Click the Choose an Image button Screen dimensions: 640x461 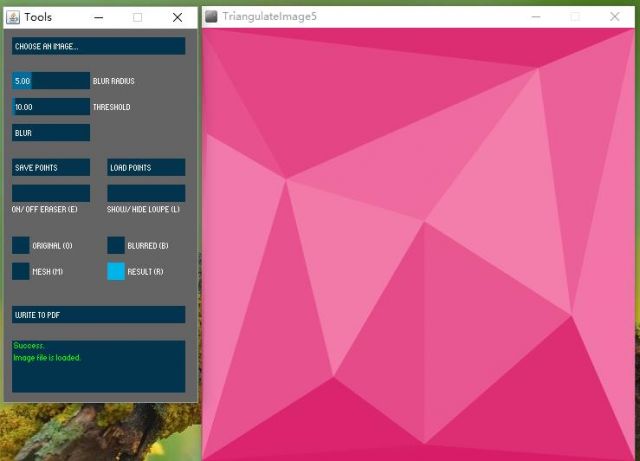pyautogui.click(x=98, y=46)
